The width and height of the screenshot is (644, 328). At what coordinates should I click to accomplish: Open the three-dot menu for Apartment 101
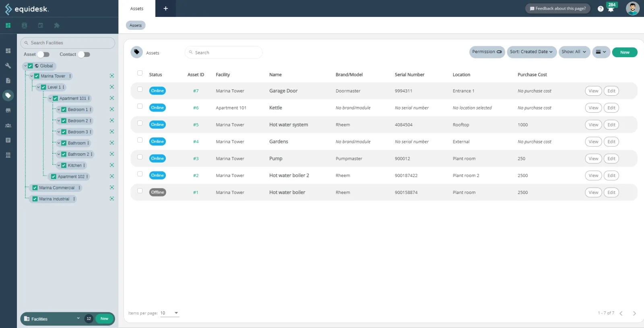(x=89, y=98)
